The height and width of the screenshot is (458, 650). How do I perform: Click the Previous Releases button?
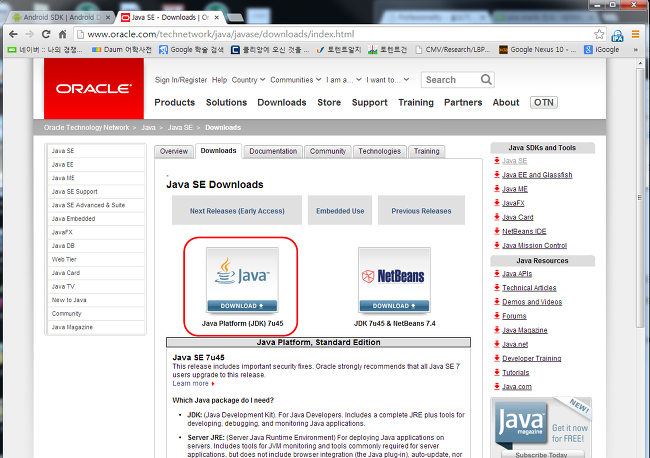click(421, 211)
